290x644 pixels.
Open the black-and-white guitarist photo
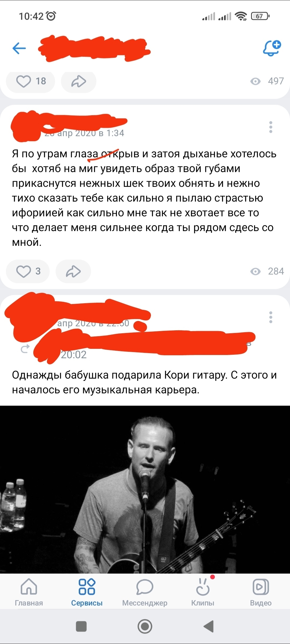tap(145, 489)
